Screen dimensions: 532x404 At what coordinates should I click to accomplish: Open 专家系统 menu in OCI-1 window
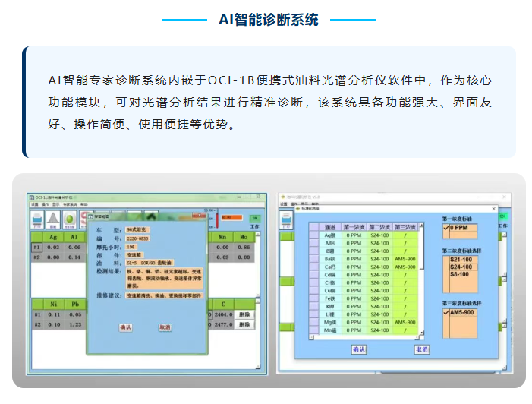click(70, 204)
